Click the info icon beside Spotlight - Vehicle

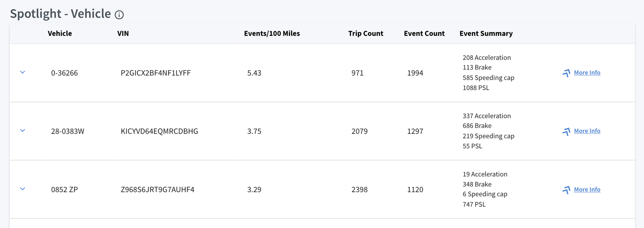point(119,15)
